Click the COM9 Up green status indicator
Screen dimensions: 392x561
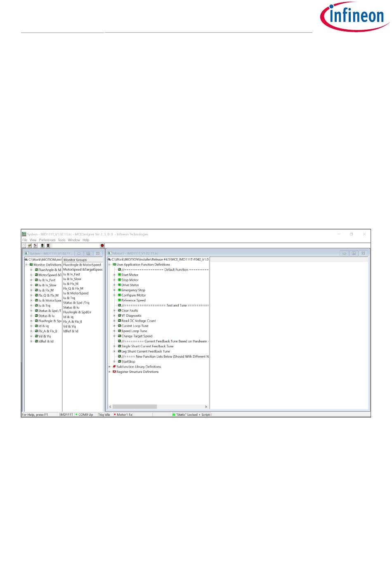click(x=77, y=415)
